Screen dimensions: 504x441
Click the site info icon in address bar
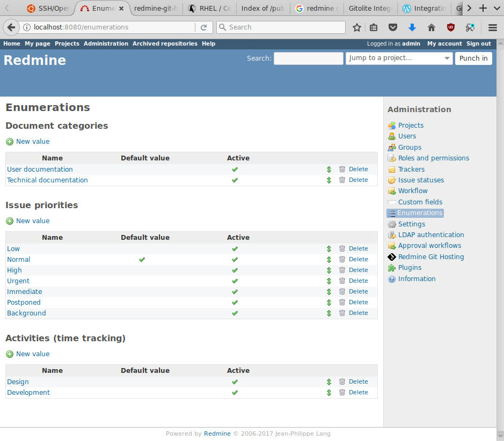27,27
